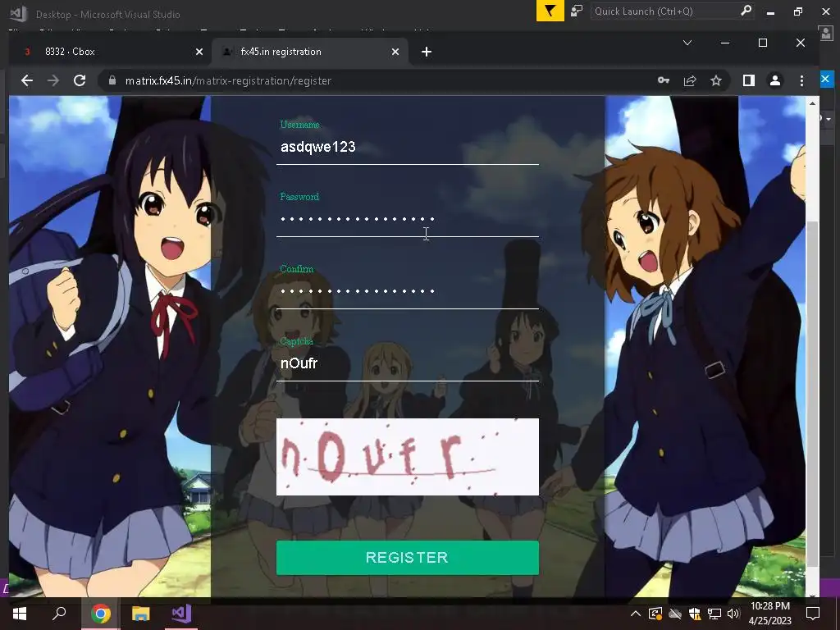
Task: Open the saved password key icon
Action: pos(663,81)
